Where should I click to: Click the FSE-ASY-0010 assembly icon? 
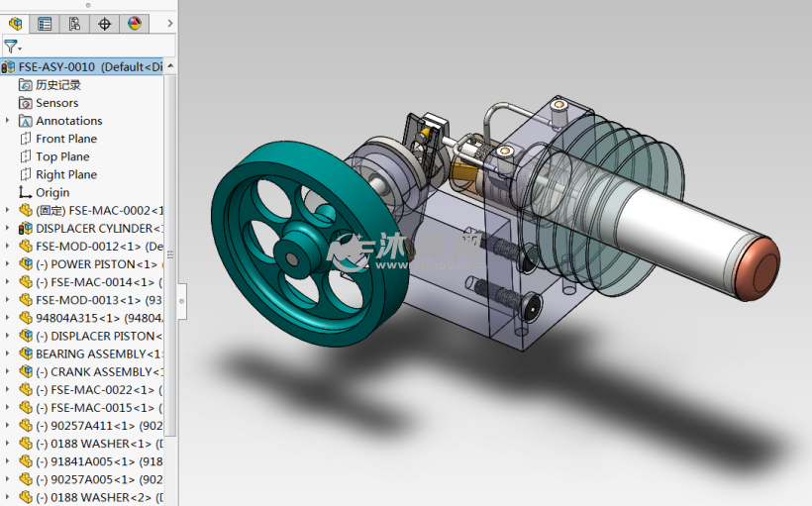[x=8, y=66]
